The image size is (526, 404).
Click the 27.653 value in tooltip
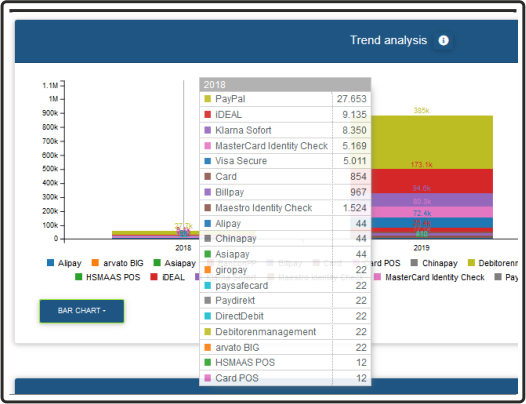point(352,99)
